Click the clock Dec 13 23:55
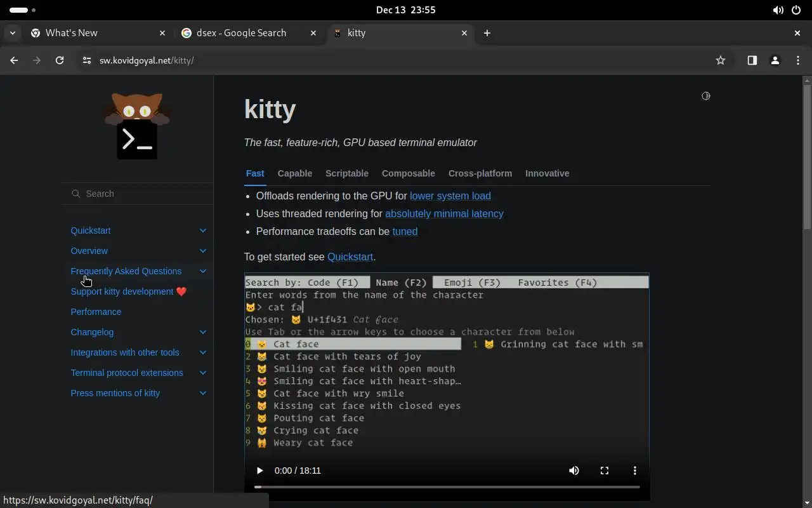Viewport: 812px width, 508px height. (406, 10)
